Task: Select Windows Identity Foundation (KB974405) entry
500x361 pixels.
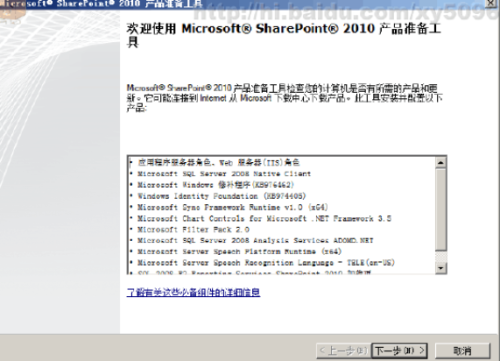Action: tap(222, 196)
